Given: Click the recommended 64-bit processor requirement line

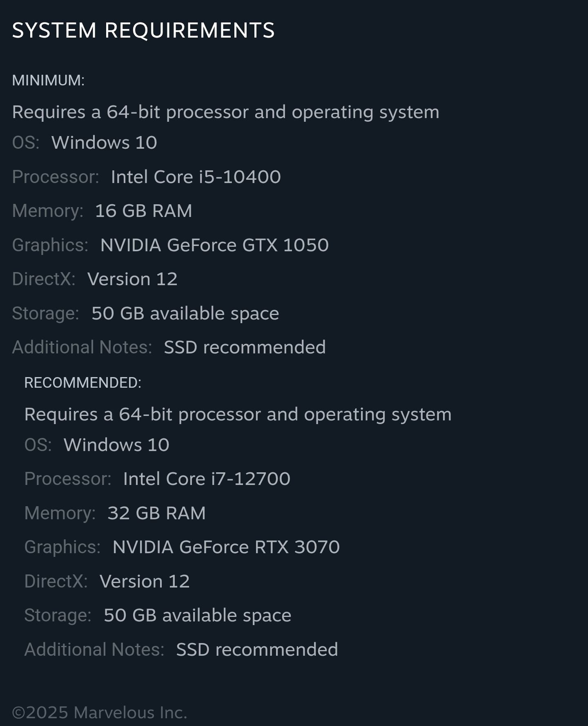Looking at the screenshot, I should (x=238, y=414).
